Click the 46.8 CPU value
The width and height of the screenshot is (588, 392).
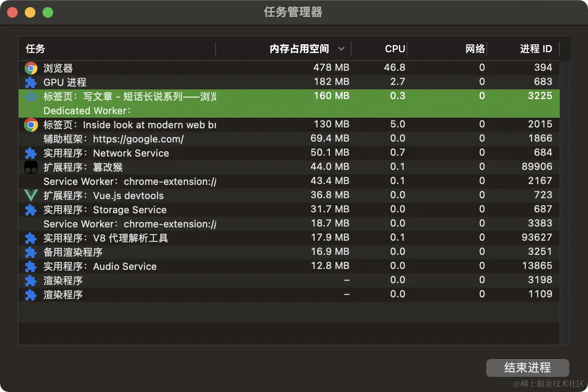coord(395,67)
